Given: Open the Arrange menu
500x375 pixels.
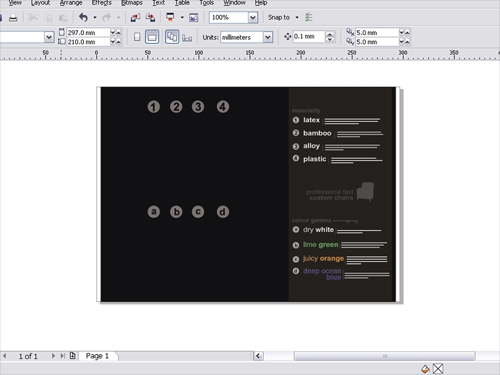Looking at the screenshot, I should [71, 3].
